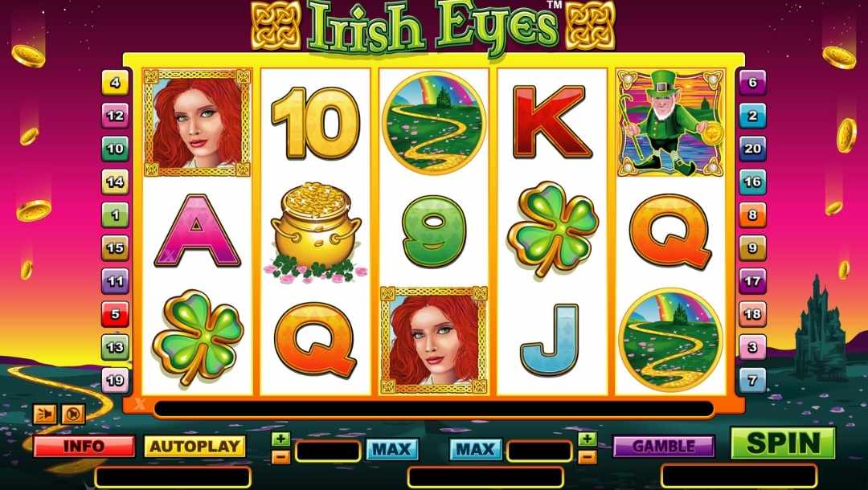Screen dimensions: 868x490
Task: Select payline 19 marker
Action: click(115, 380)
